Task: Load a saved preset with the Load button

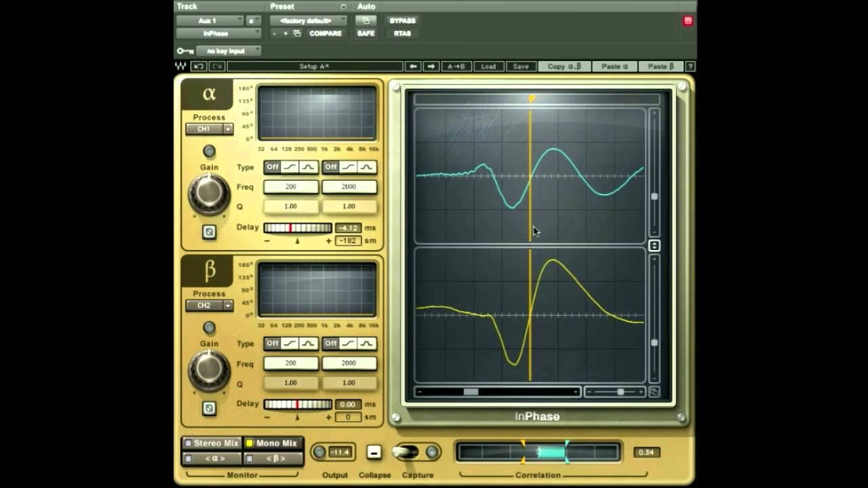Action: pyautogui.click(x=489, y=66)
